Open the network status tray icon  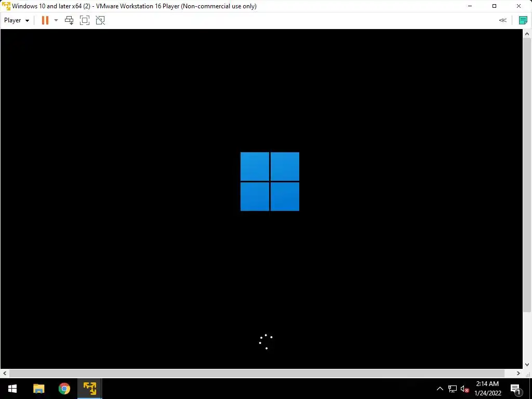click(453, 389)
